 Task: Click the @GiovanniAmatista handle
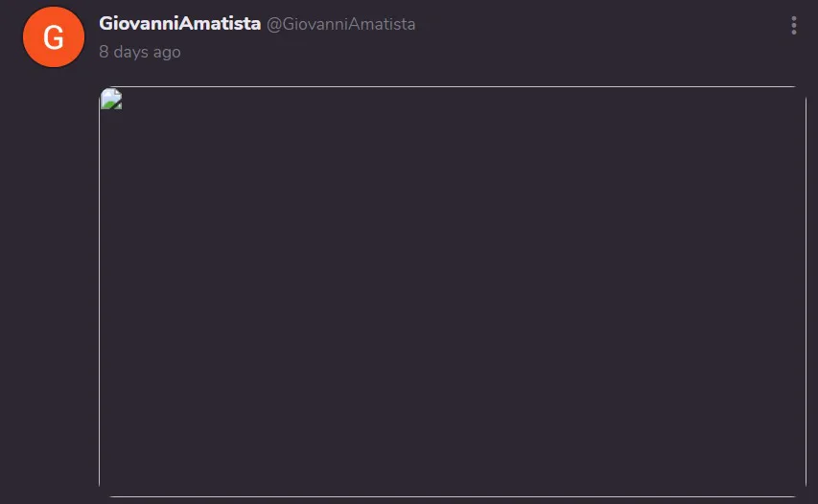click(340, 24)
